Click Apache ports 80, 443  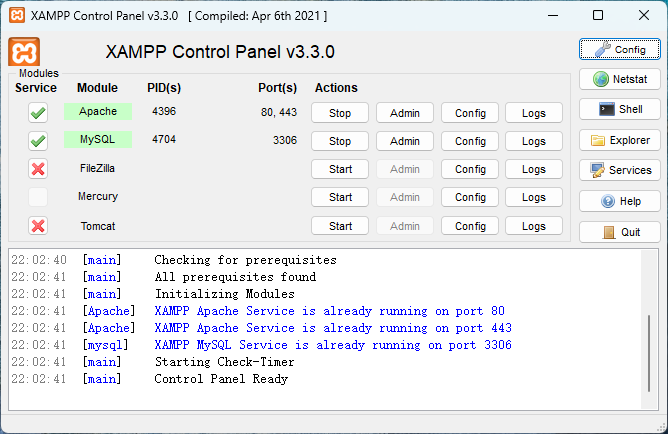[x=279, y=112]
